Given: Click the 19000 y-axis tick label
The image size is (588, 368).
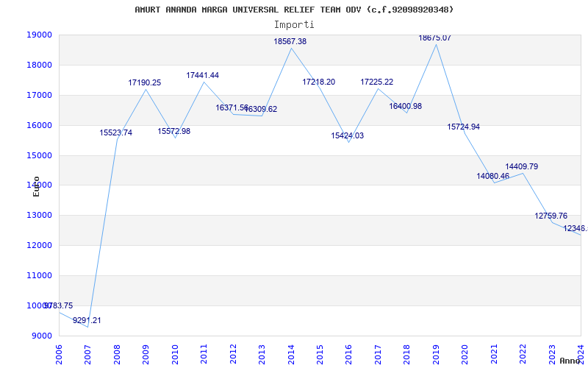Looking at the screenshot, I should pos(40,35).
